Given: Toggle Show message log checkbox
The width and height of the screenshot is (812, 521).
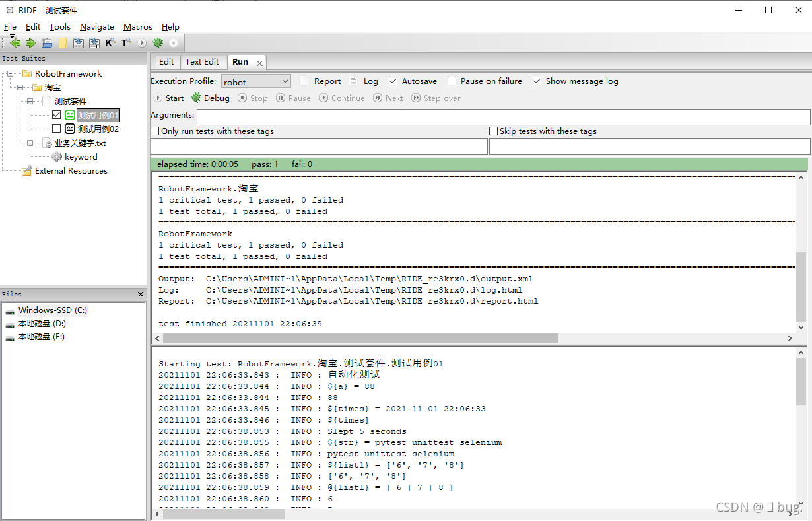Looking at the screenshot, I should pos(537,81).
